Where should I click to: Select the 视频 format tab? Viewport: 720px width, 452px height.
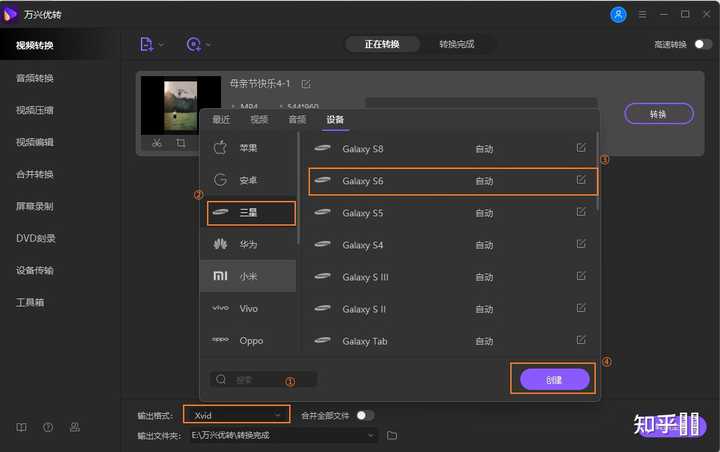point(259,120)
